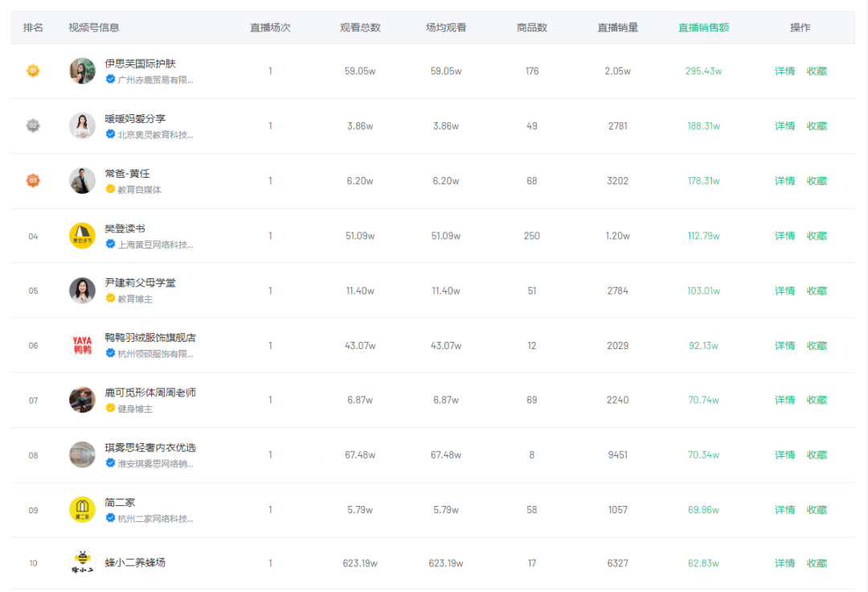Viewport: 868px width, 592px height.
Task: Sort by 直播场次 column header
Action: click(x=270, y=27)
